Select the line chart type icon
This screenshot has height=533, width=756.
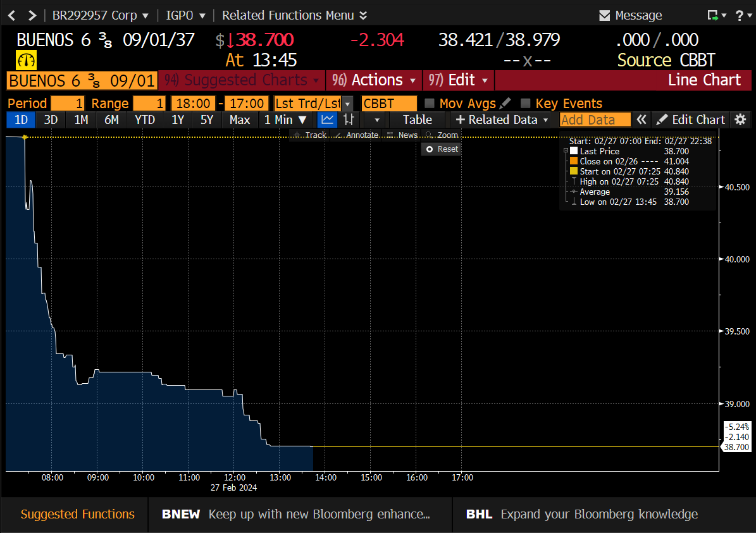click(x=326, y=119)
